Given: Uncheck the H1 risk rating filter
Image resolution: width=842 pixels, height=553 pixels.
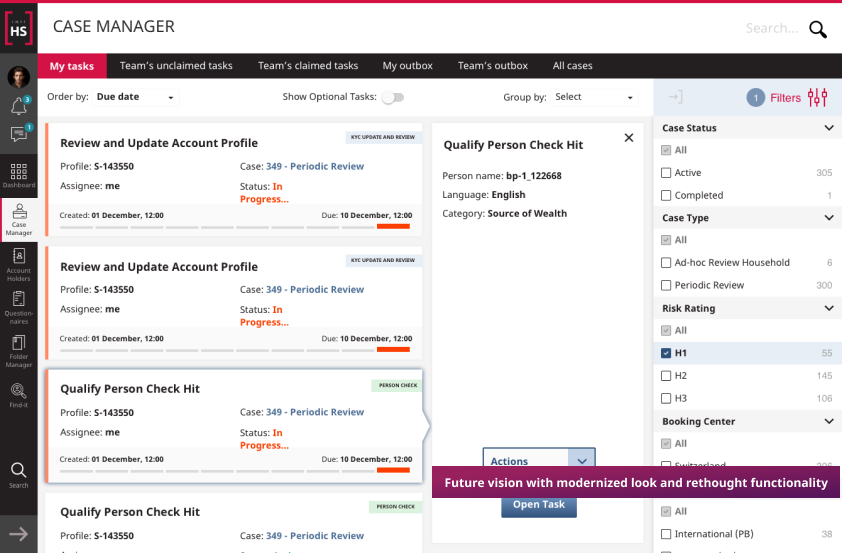Looking at the screenshot, I should coord(666,353).
